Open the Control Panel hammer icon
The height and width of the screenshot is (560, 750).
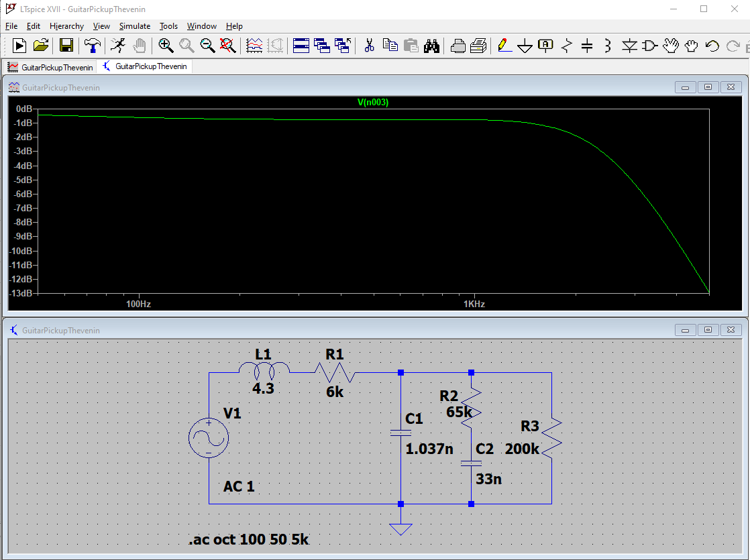(92, 46)
